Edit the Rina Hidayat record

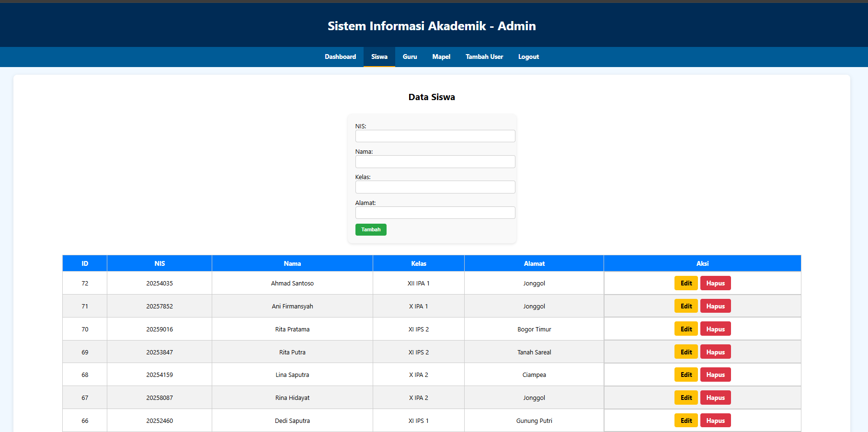click(686, 398)
